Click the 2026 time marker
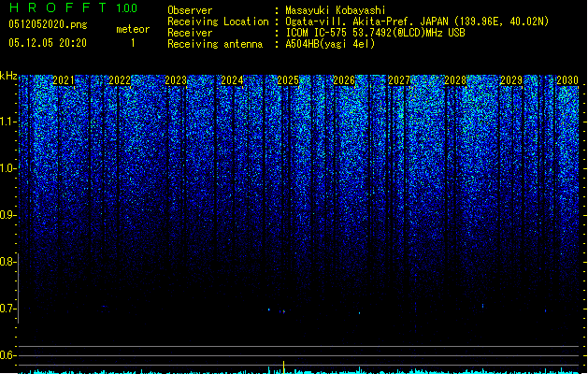Viewport: 588px width, 374px height. [x=344, y=80]
